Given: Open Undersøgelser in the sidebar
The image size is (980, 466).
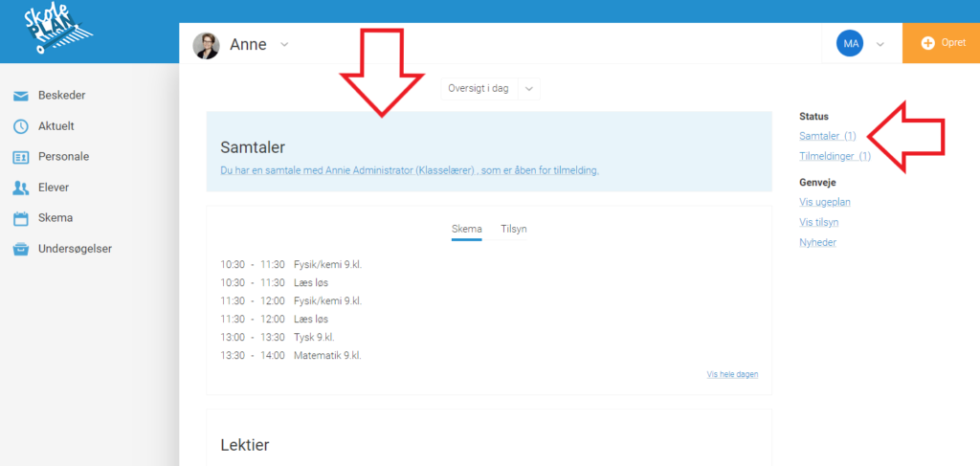Looking at the screenshot, I should [75, 249].
